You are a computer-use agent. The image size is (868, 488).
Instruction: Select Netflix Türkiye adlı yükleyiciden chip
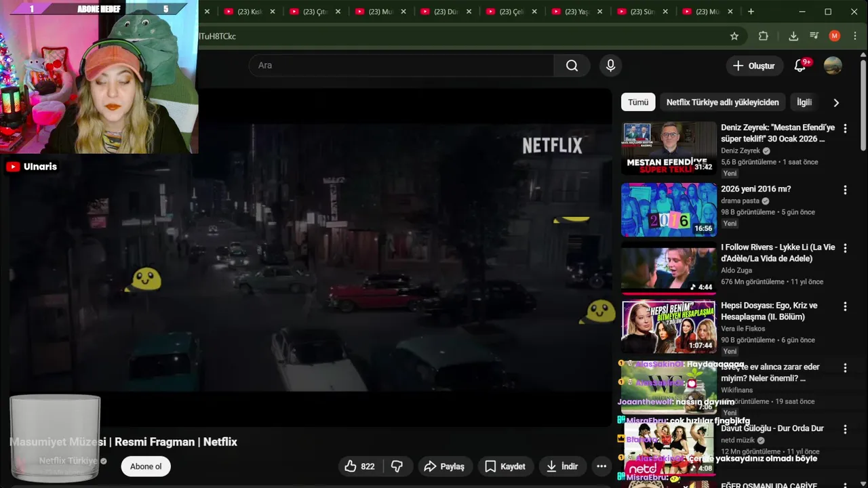point(722,102)
